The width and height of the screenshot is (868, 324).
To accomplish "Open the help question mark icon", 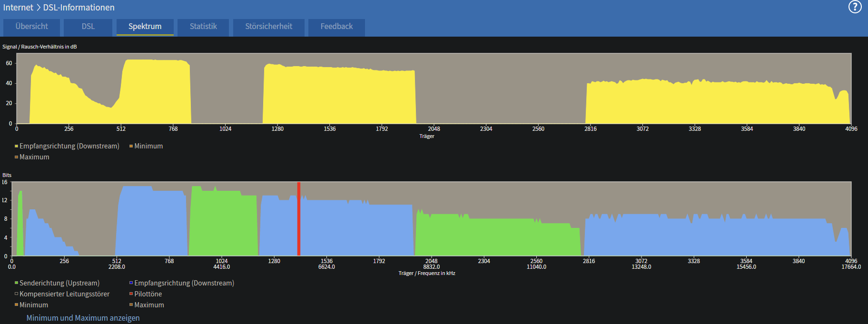I will tap(855, 7).
